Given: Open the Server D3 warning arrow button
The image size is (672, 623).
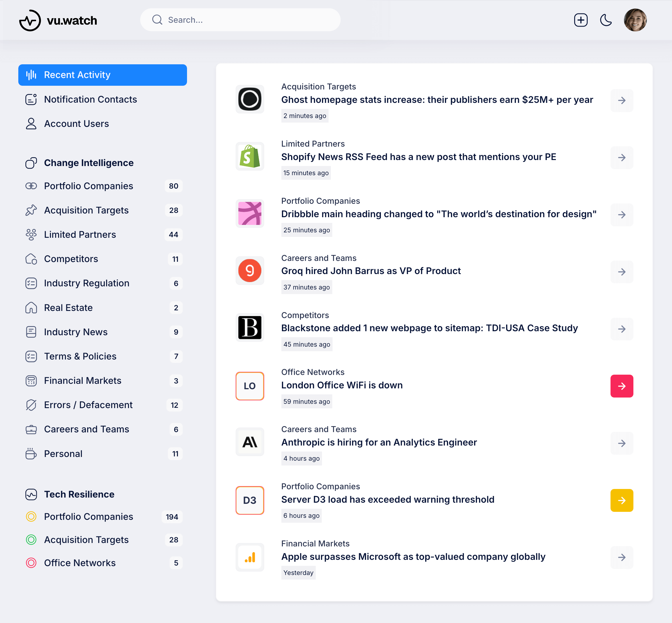Looking at the screenshot, I should [x=622, y=500].
